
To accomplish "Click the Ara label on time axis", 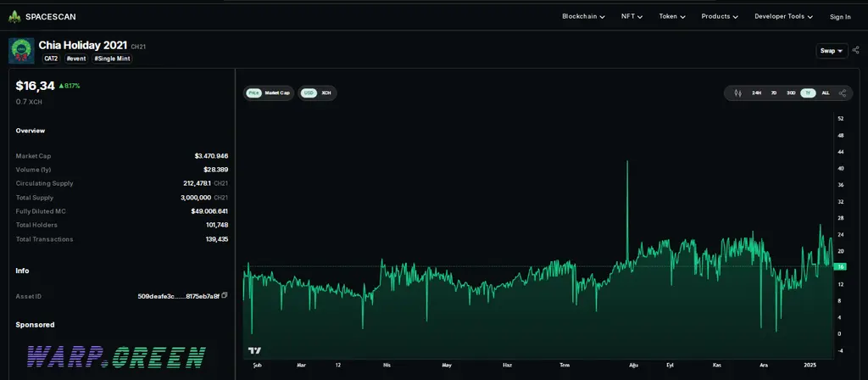I will point(764,365).
